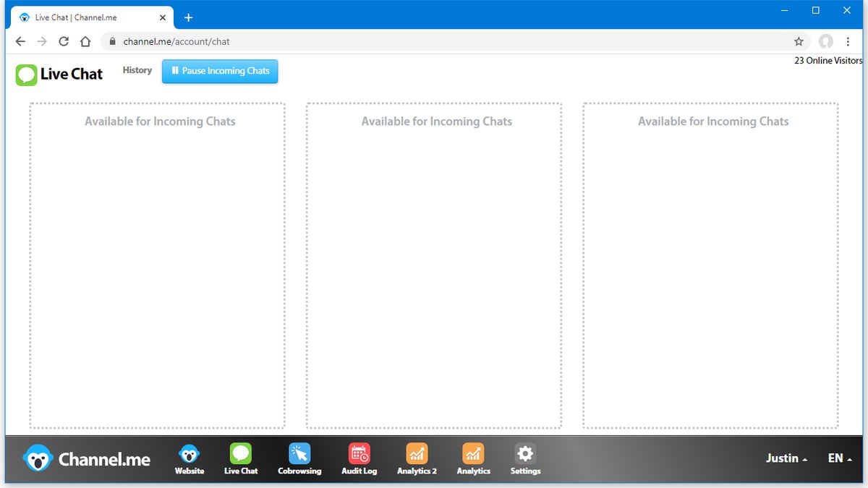Viewport: 868px width, 488px height.
Task: Pause incoming chats
Action: point(219,71)
